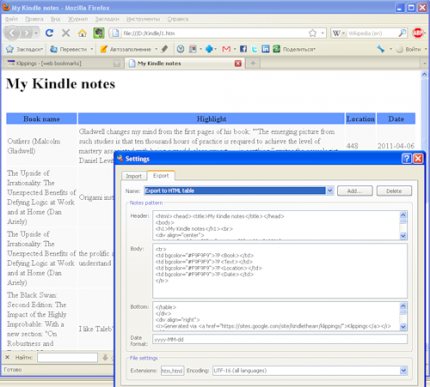Viewport: 430px width, 387px height.
Task: Click the Войти sign-in button
Action: point(409,49)
